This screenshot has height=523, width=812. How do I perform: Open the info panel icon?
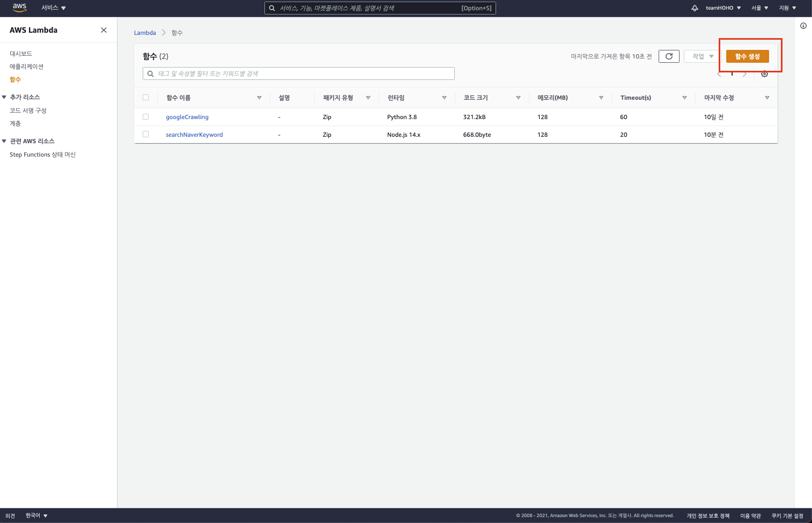pyautogui.click(x=803, y=26)
